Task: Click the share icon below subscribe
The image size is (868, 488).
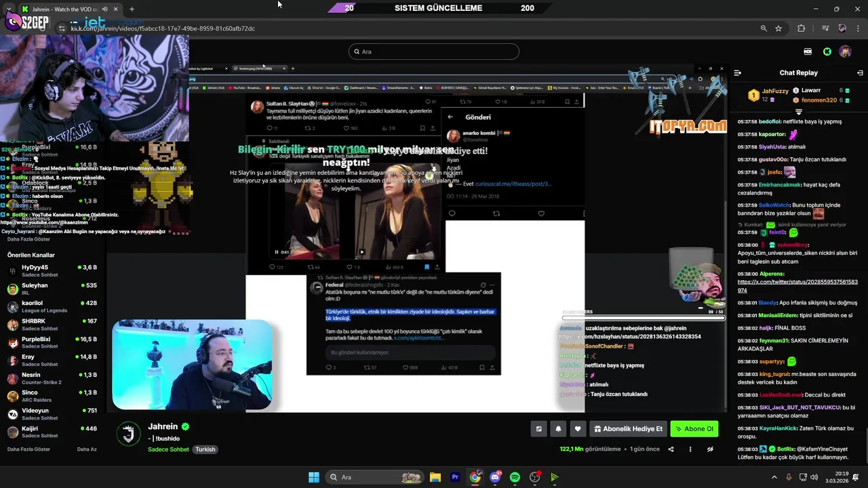Action: click(x=671, y=449)
